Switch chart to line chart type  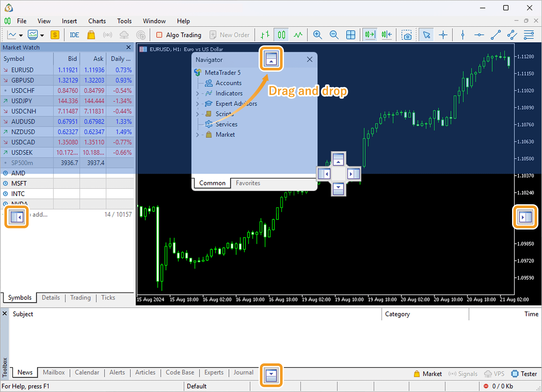(x=298, y=35)
